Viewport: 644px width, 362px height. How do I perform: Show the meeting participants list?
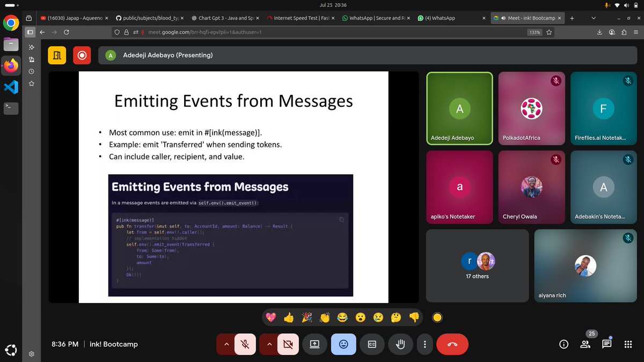tap(585, 344)
